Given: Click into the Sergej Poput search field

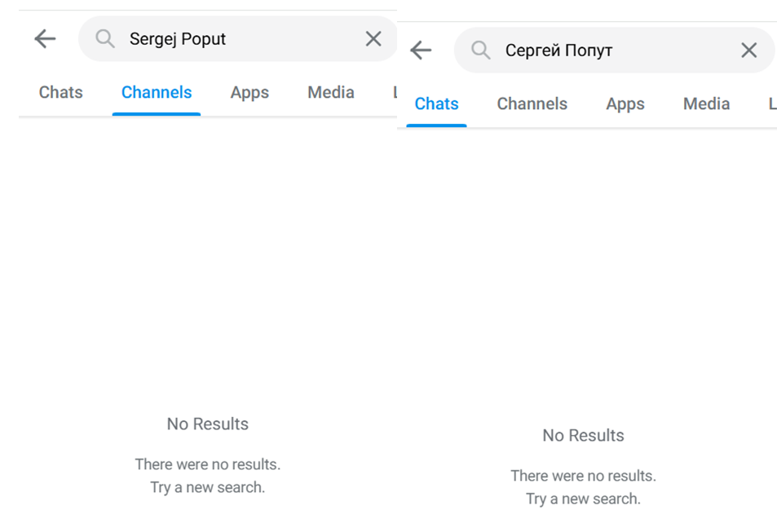Looking at the screenshot, I should coord(236,38).
